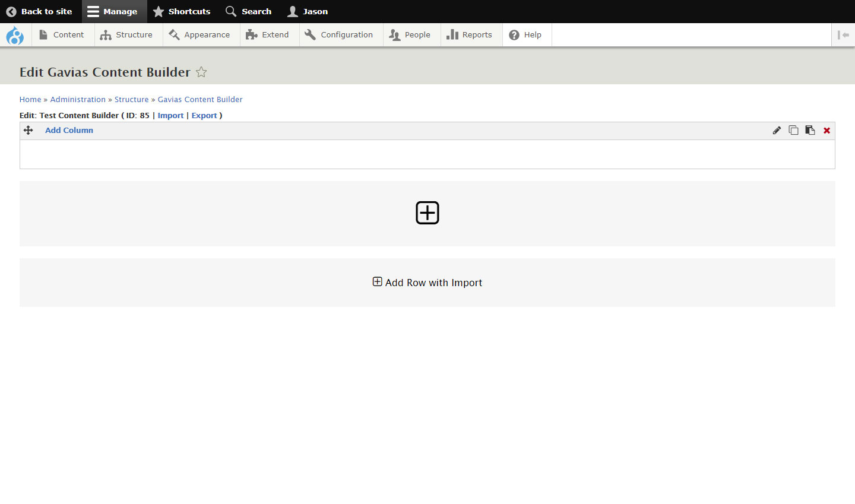Open Gavias Content Builder breadcrumb
Viewport: 855px width, 504px height.
pos(200,99)
